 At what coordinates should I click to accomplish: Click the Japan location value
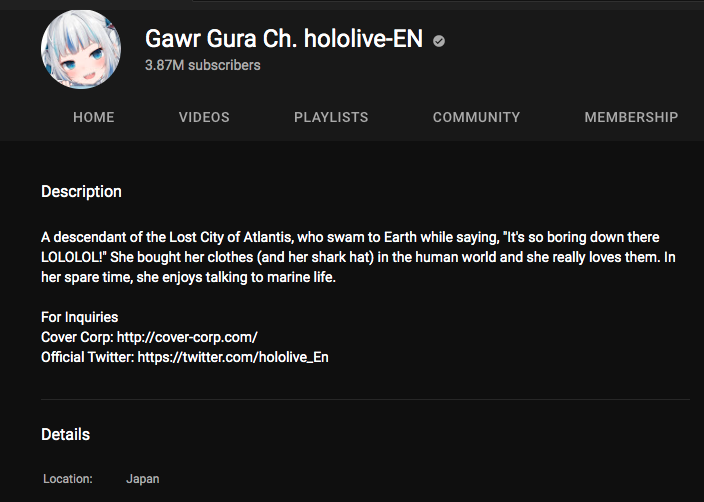pos(143,479)
